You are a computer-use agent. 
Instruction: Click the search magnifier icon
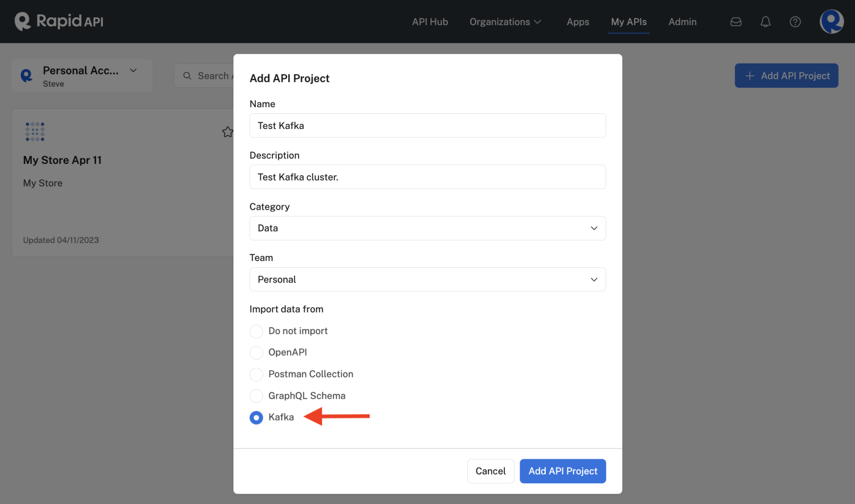pos(187,76)
